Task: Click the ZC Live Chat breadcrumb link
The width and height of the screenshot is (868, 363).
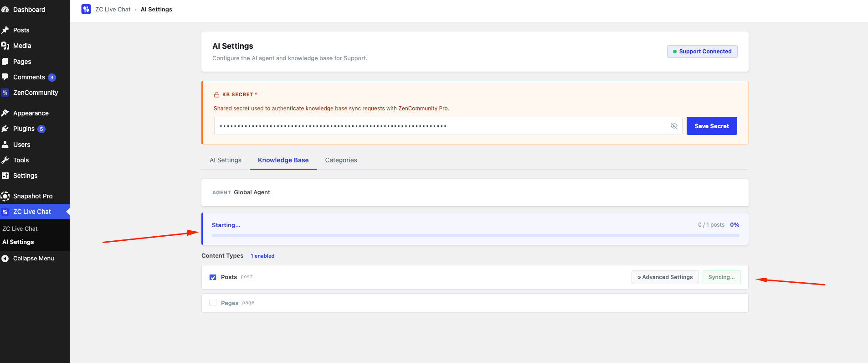Action: pos(113,9)
